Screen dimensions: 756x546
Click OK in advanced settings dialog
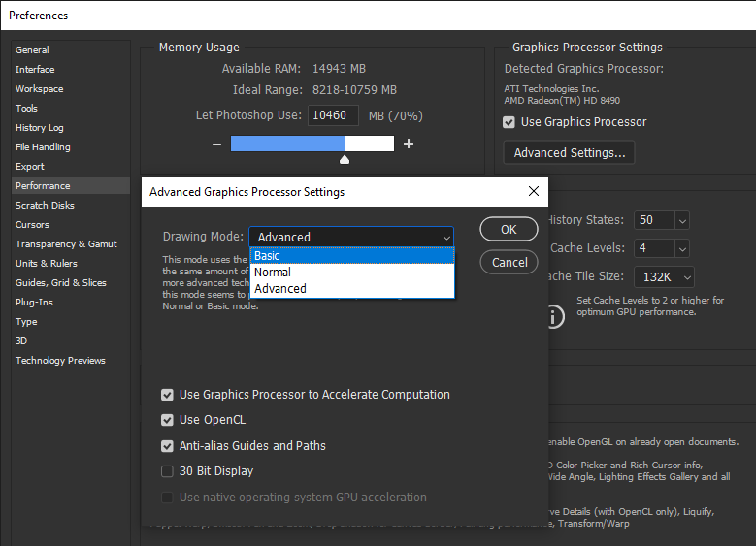(509, 230)
